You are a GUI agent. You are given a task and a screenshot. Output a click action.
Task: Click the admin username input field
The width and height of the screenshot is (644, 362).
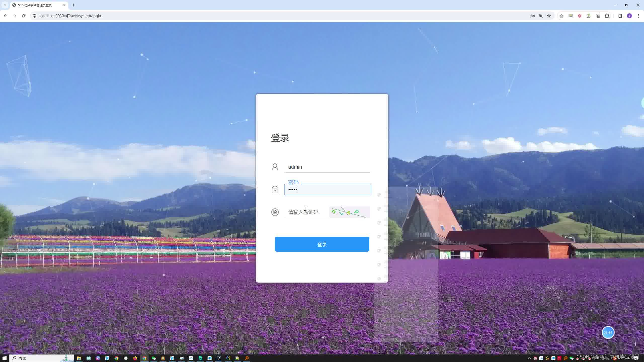pos(327,167)
